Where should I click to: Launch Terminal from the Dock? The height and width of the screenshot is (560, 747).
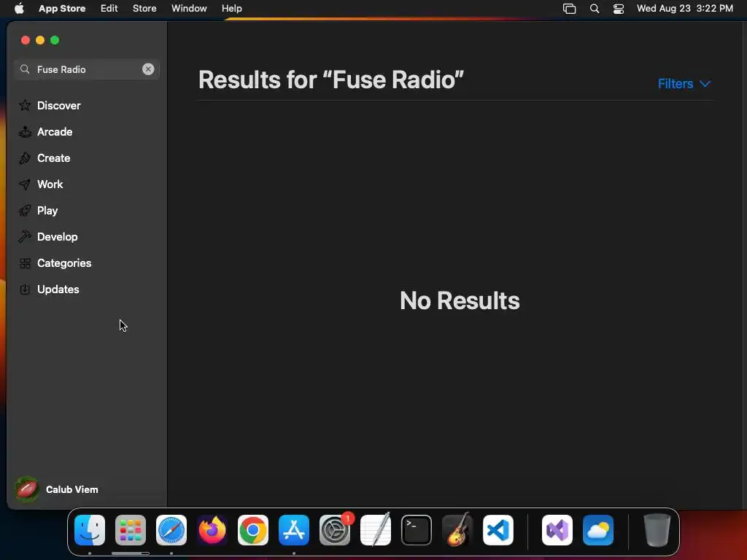point(417,530)
